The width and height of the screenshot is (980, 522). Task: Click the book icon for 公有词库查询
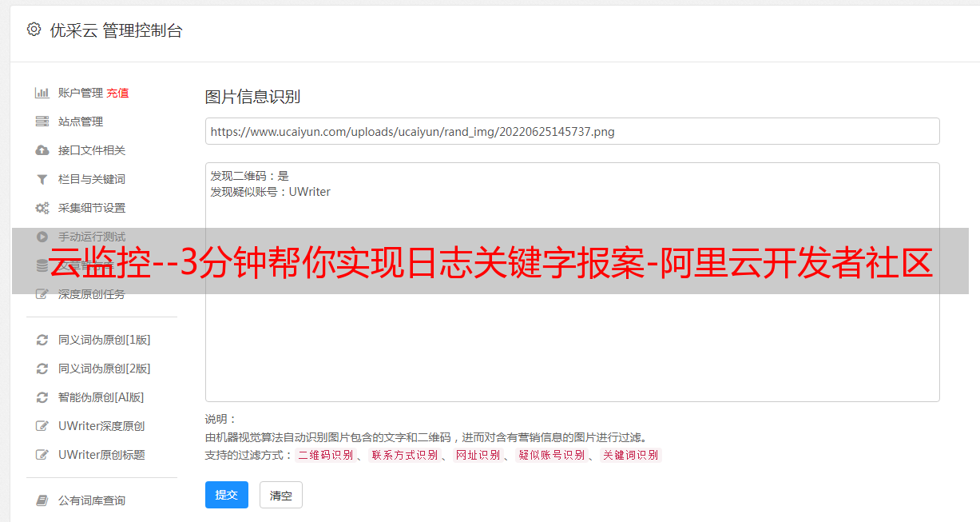42,500
